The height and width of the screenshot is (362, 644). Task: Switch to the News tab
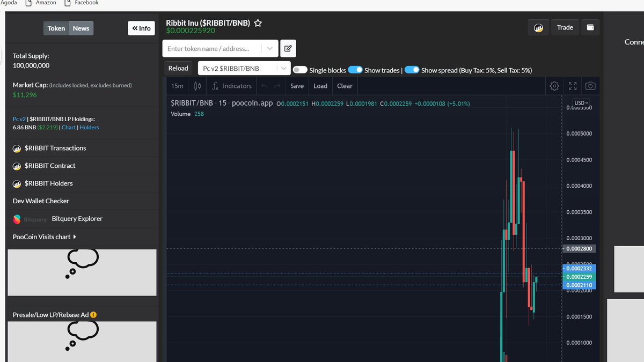81,28
